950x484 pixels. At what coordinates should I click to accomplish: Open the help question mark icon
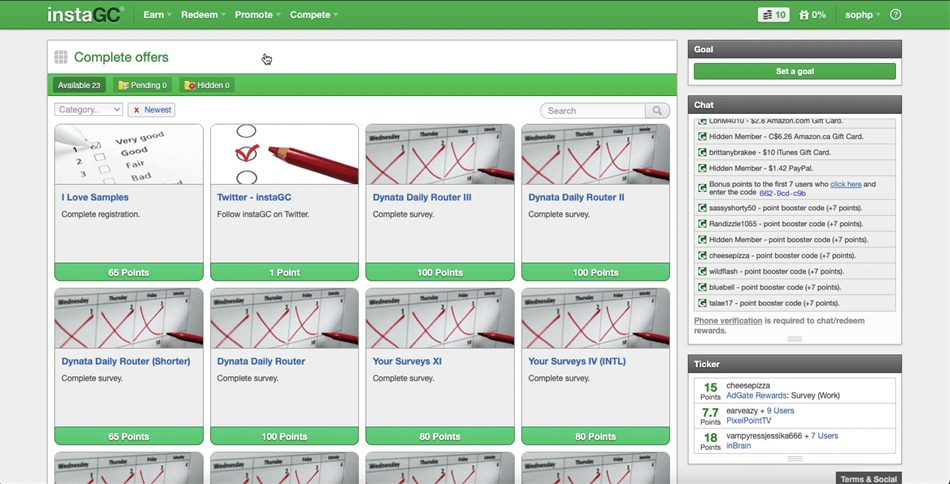point(895,15)
